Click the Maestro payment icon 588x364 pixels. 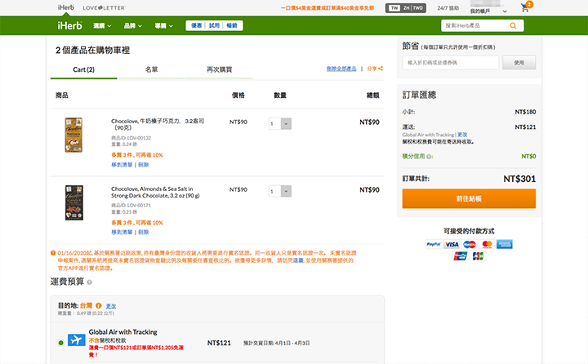point(470,244)
